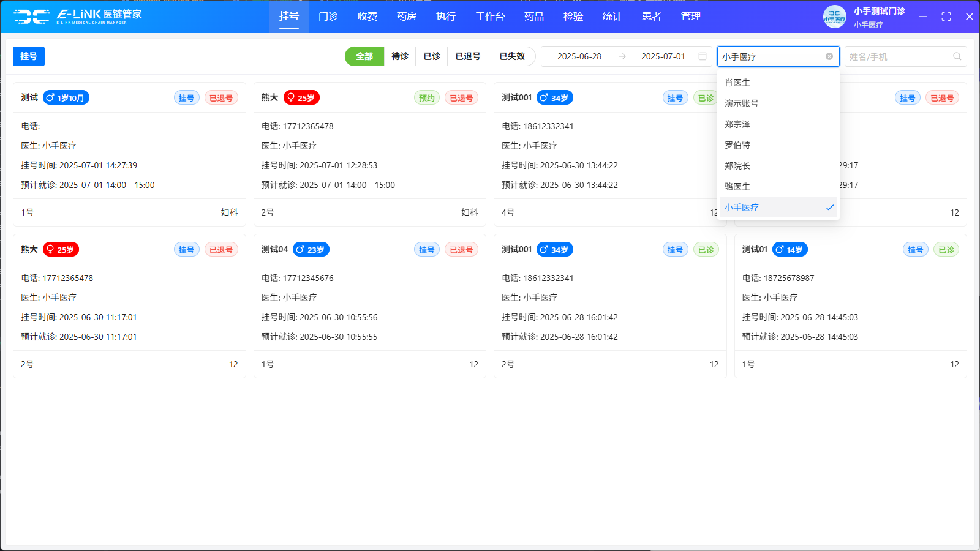Click the calendar icon in date range
The height and width of the screenshot is (551, 980).
click(x=703, y=56)
